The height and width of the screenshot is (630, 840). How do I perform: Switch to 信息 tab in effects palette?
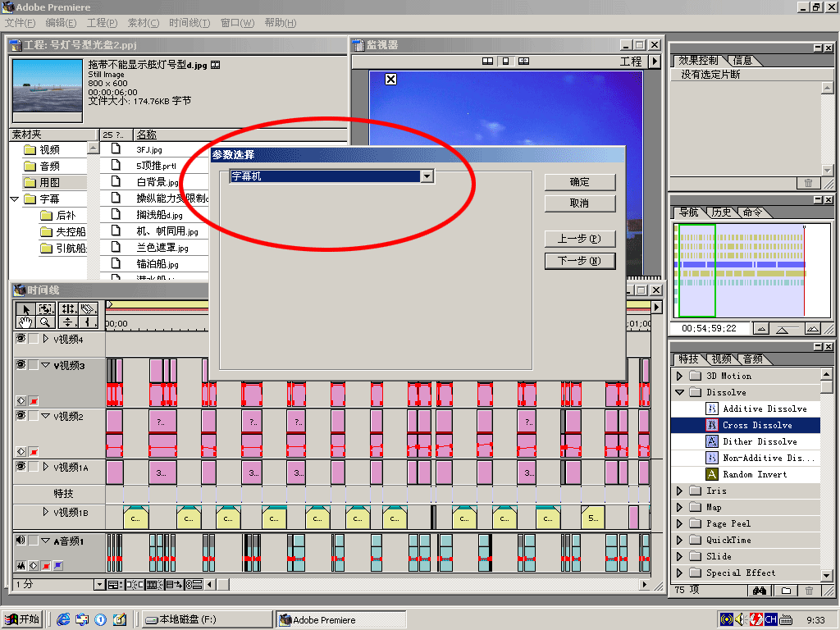click(x=742, y=61)
